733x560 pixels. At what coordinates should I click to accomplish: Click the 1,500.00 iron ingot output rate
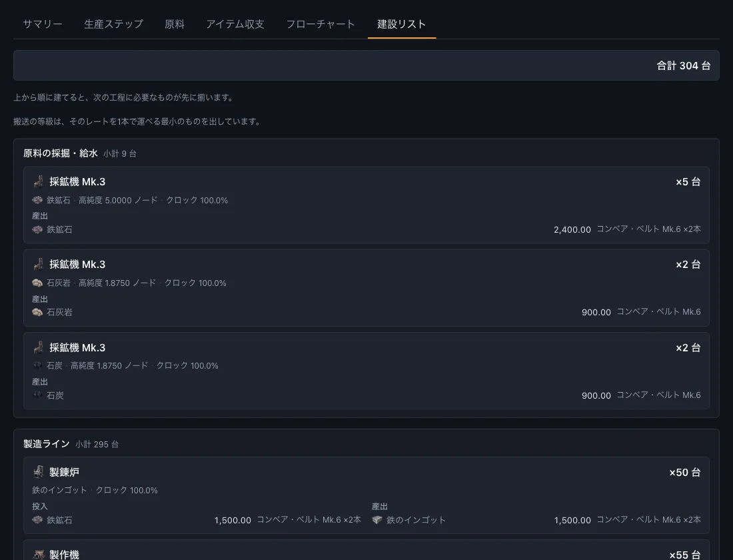572,520
